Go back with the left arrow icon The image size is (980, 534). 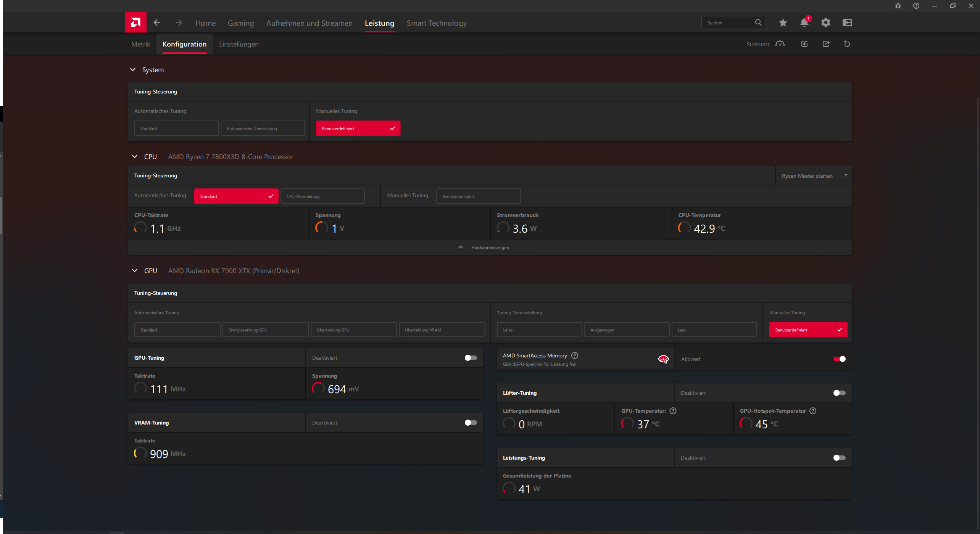click(x=157, y=23)
